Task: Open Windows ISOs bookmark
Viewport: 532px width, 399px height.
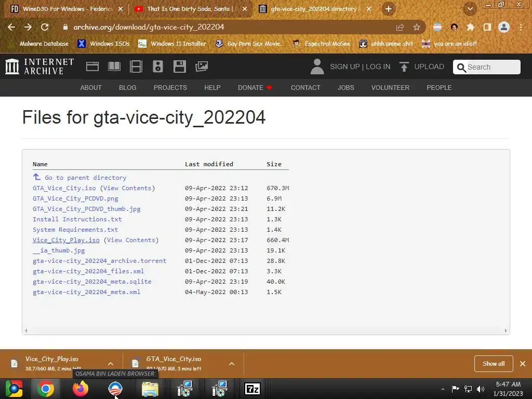Action: point(104,44)
